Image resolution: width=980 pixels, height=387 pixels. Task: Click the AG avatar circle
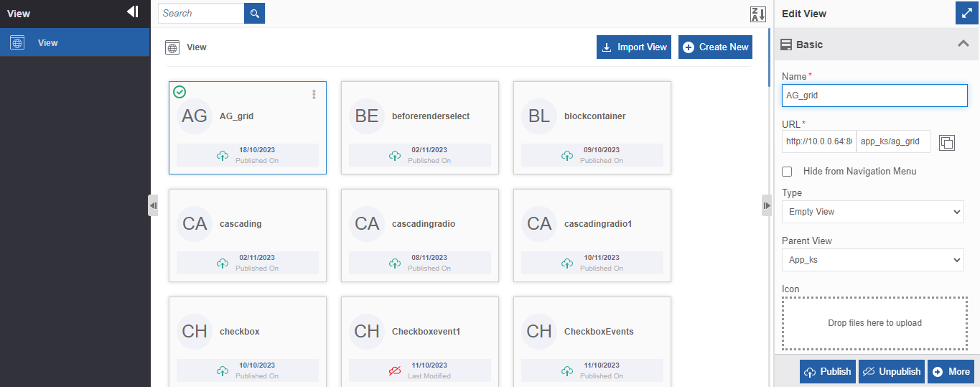pos(195,116)
